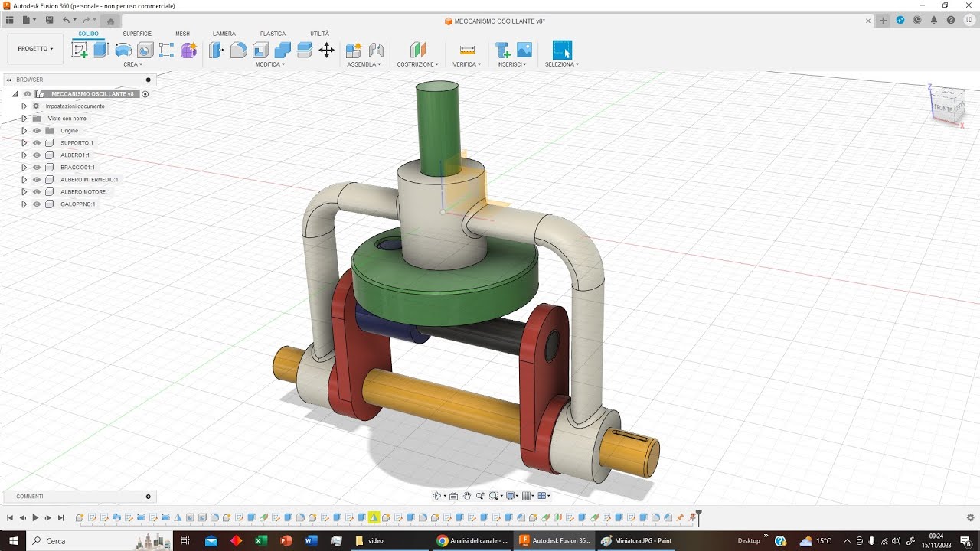The image size is (980, 551).
Task: Close the MECCANISMO OSCILLANTE v8 document tab
Action: [868, 21]
